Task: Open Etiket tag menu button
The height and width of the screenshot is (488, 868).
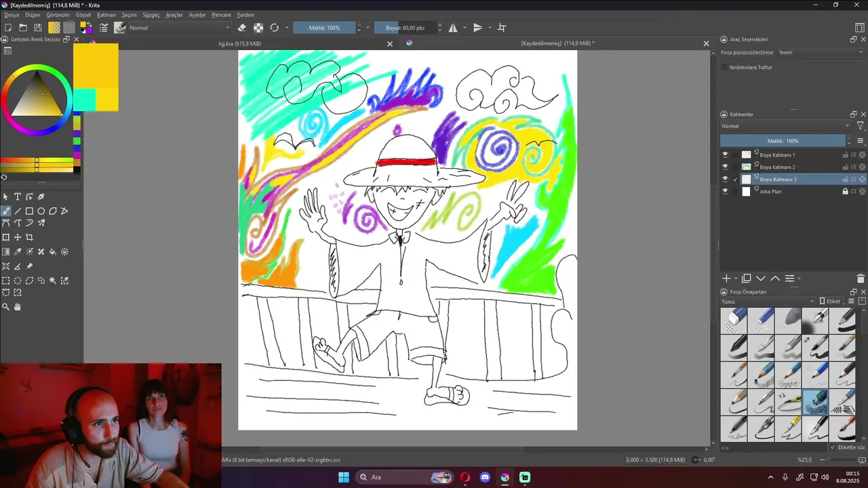Action: point(832,302)
